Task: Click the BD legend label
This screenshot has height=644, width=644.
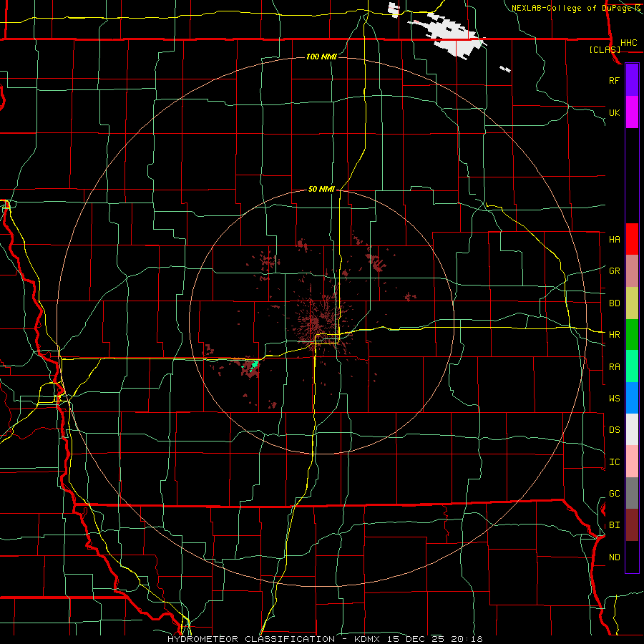Action: (614, 303)
